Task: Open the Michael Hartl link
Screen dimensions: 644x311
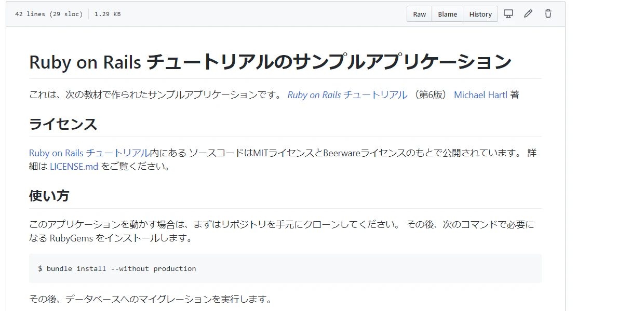Action: pos(480,95)
